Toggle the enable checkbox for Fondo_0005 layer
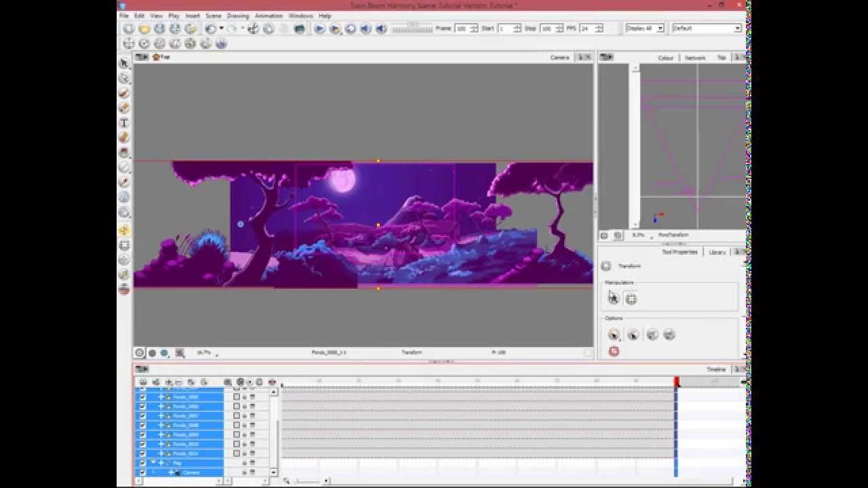 [x=142, y=397]
